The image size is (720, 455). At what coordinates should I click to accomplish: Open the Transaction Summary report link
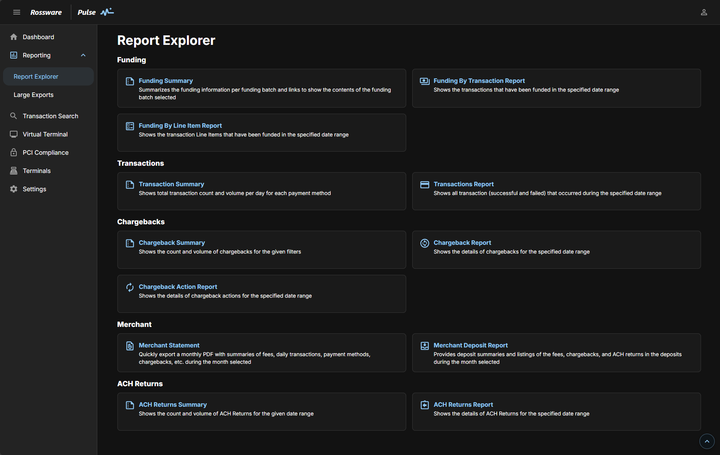point(171,184)
